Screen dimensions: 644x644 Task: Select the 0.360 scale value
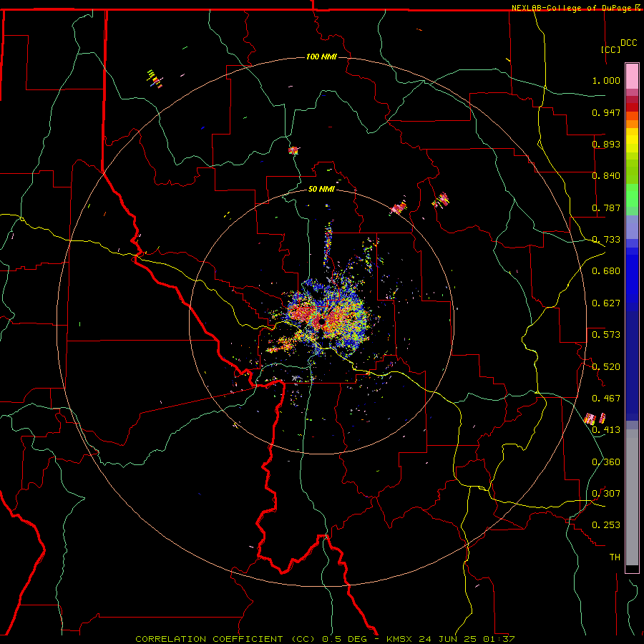[606, 462]
